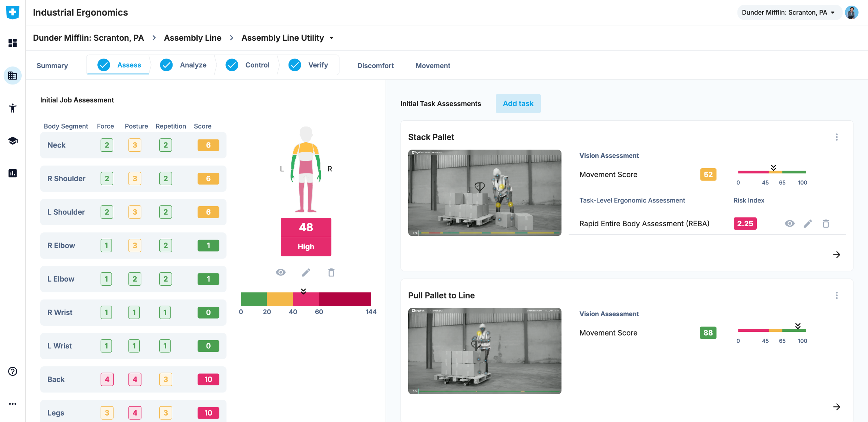Delete the REBA assessment with trash icon

[x=826, y=224]
